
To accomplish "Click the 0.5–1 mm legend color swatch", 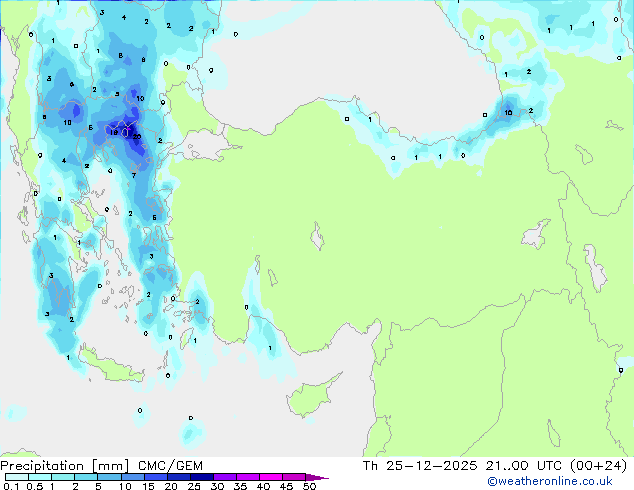I will 40,477.
